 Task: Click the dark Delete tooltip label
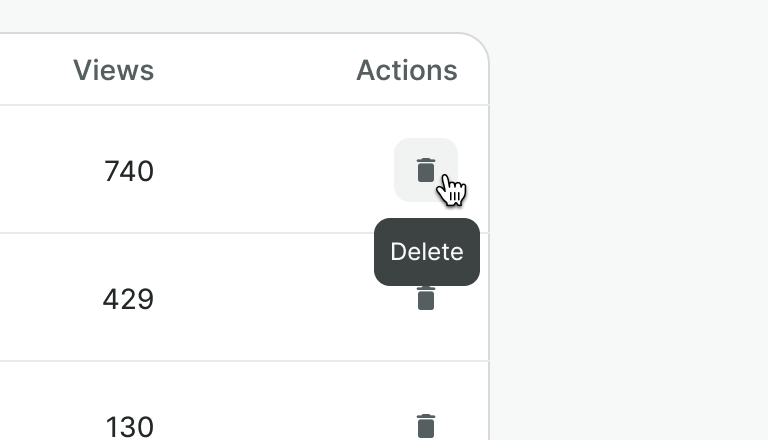(427, 252)
